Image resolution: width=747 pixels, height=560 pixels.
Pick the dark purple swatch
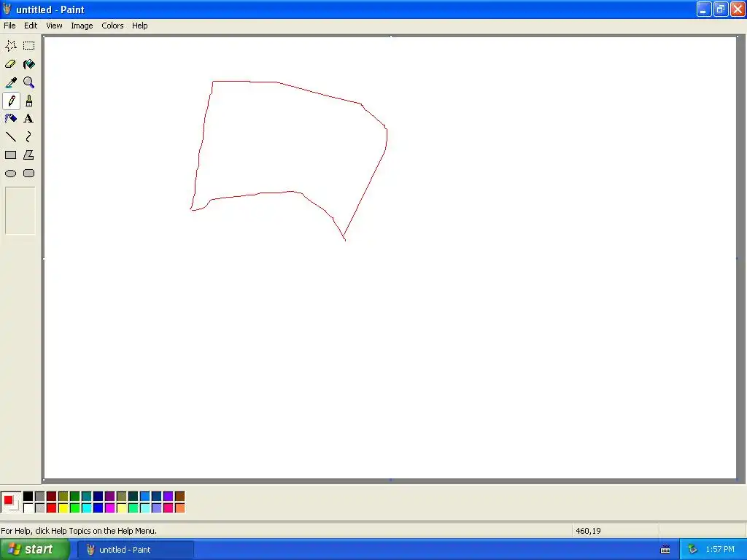109,497
